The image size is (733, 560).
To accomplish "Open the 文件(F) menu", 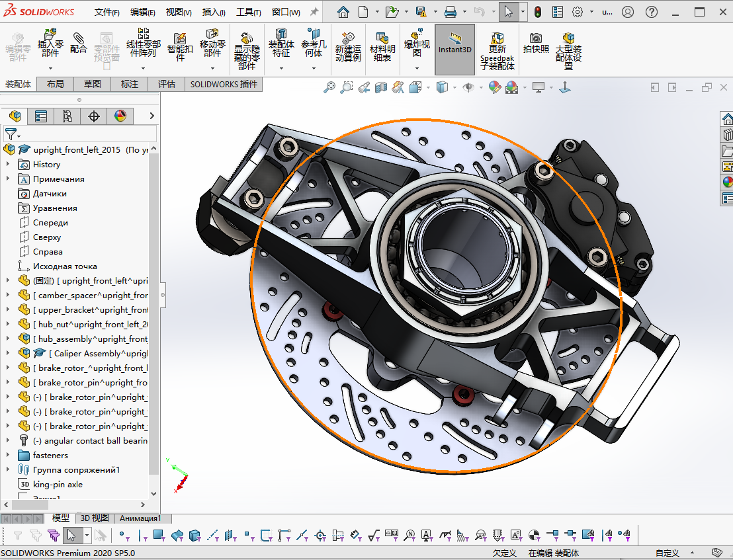I will point(107,12).
